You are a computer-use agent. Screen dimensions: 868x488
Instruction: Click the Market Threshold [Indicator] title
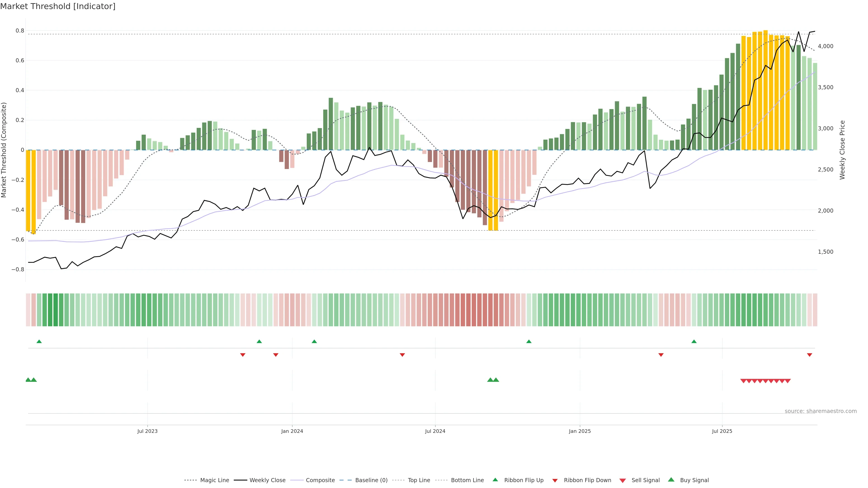coord(58,6)
